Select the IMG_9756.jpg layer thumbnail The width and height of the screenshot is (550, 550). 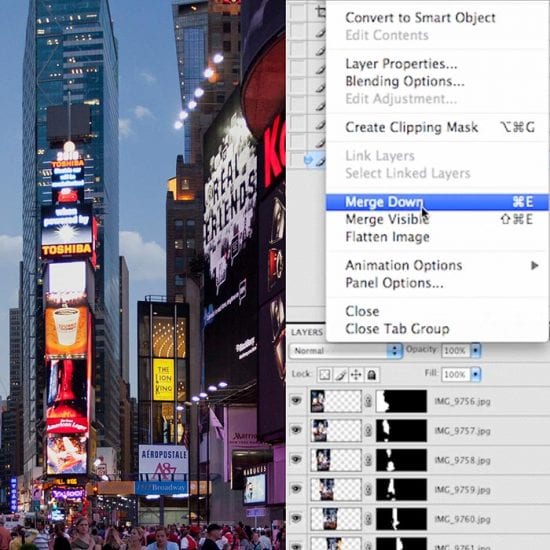(336, 401)
